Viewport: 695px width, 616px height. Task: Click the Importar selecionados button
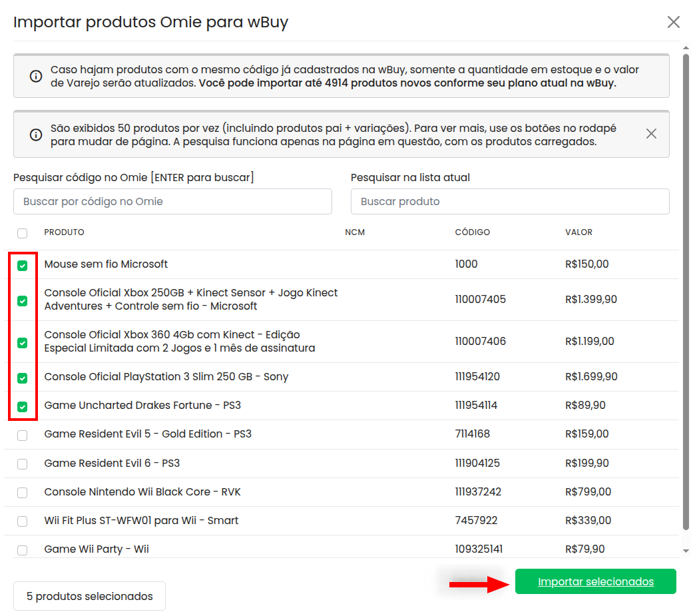[595, 581]
